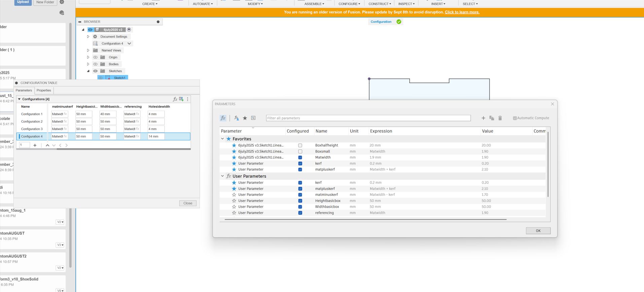Screen dimensions: 644x292
Task: Open the 'Click to learn more' link
Action: pos(462,12)
